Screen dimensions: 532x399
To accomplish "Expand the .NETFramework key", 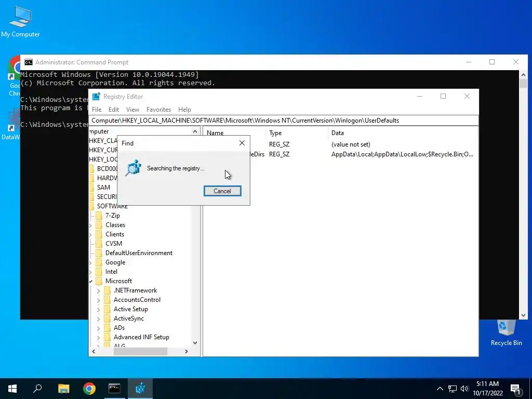I will (x=98, y=291).
